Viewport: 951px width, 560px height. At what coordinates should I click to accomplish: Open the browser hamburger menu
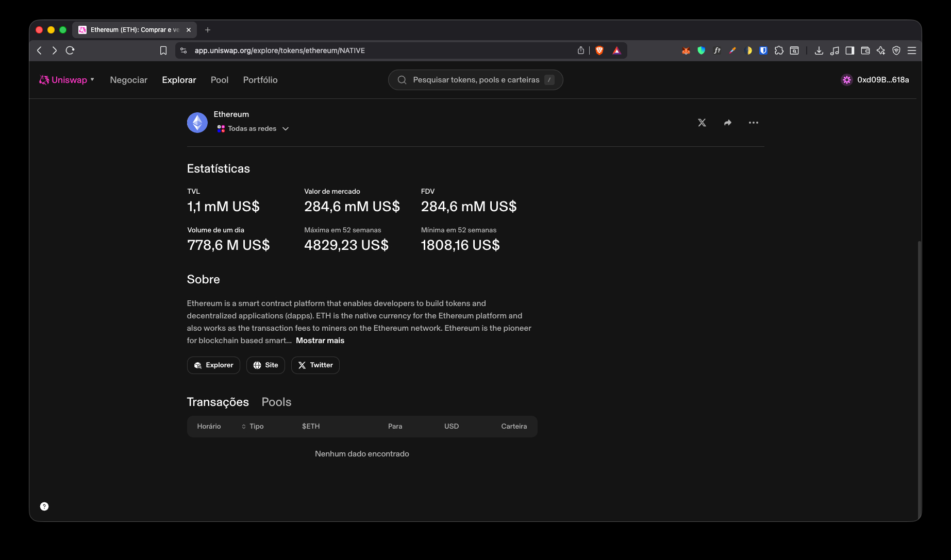912,50
